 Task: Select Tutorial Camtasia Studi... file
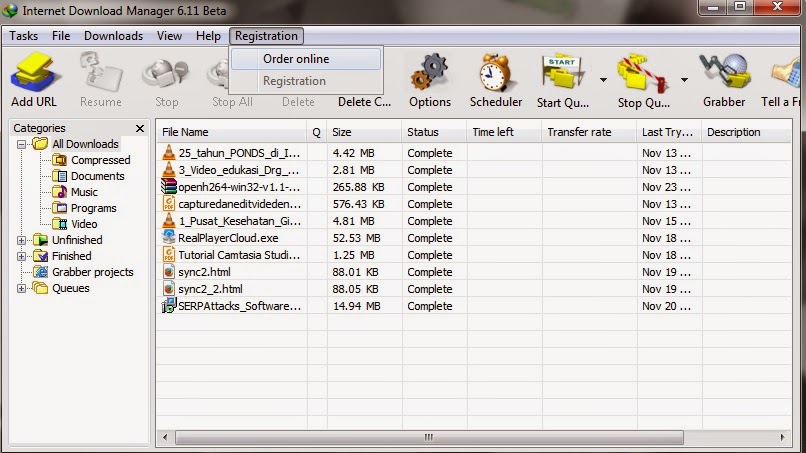(x=239, y=255)
